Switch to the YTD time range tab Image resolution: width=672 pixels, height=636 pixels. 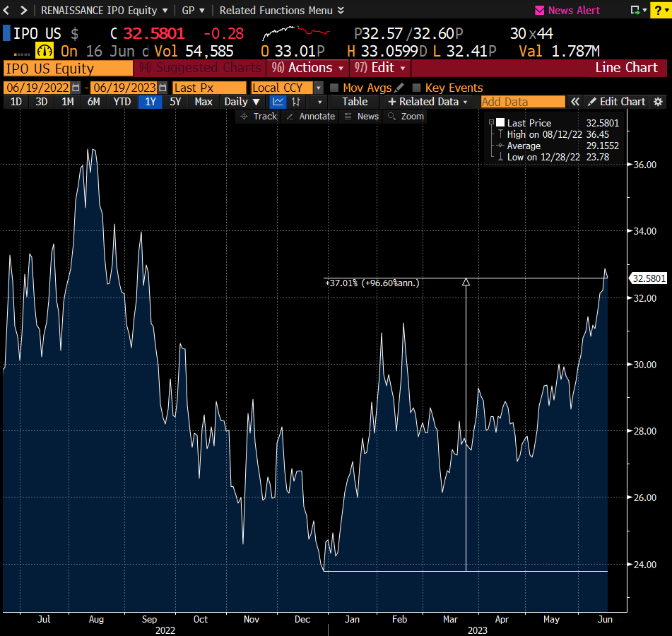click(x=122, y=102)
